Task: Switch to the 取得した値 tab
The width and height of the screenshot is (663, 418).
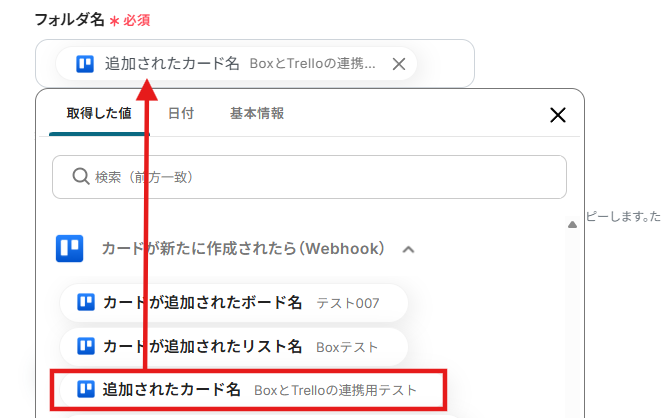Action: 99,113
